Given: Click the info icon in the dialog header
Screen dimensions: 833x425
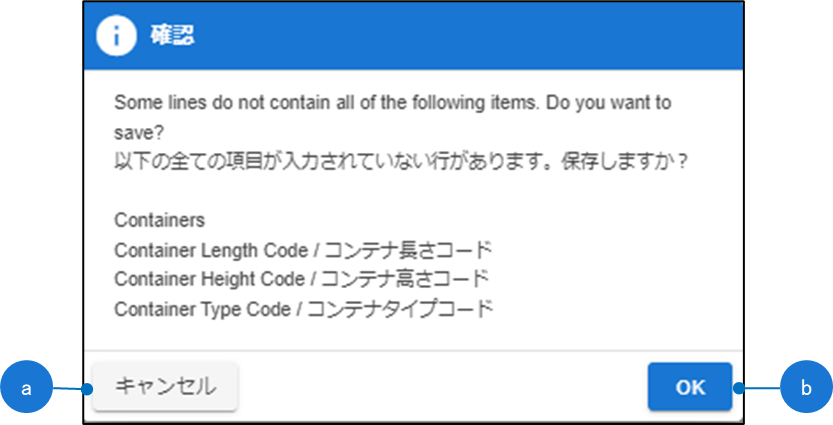Looking at the screenshot, I should [116, 36].
